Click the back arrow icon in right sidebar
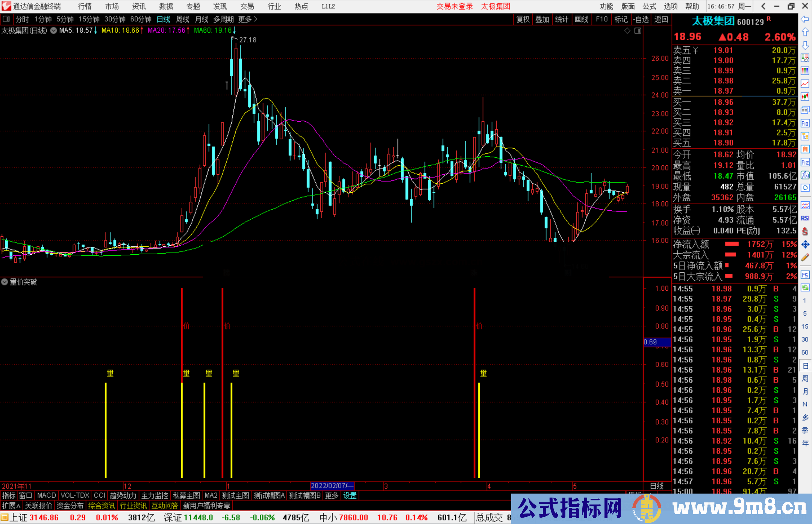 pos(804,19)
